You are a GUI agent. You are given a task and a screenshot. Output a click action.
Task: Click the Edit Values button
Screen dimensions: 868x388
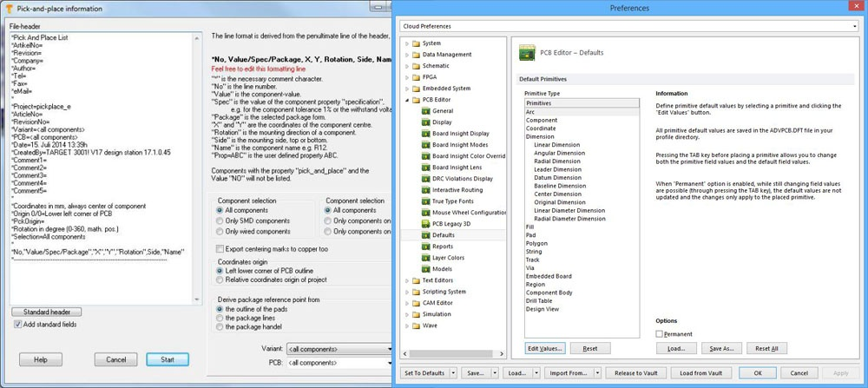(546, 348)
